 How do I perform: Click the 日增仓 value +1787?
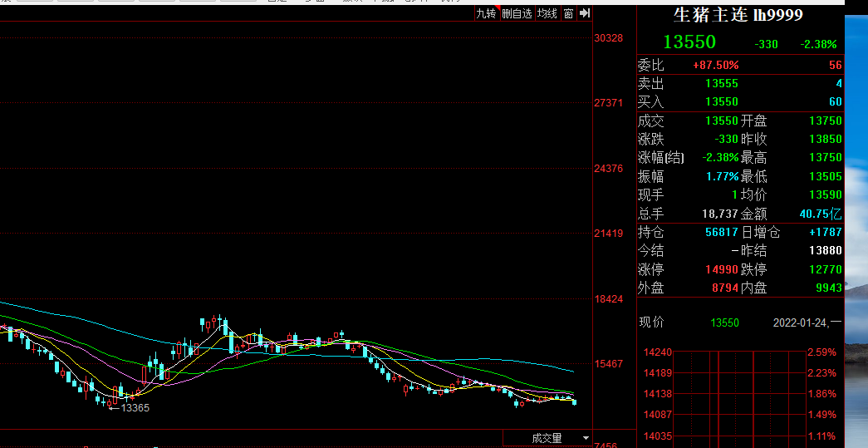point(825,232)
